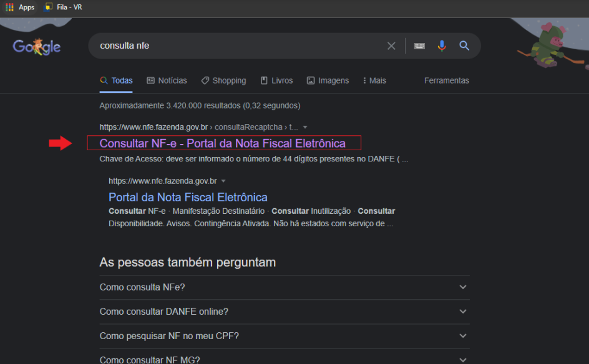
Task: Open the Fila - VR bookmark
Action: click(63, 7)
